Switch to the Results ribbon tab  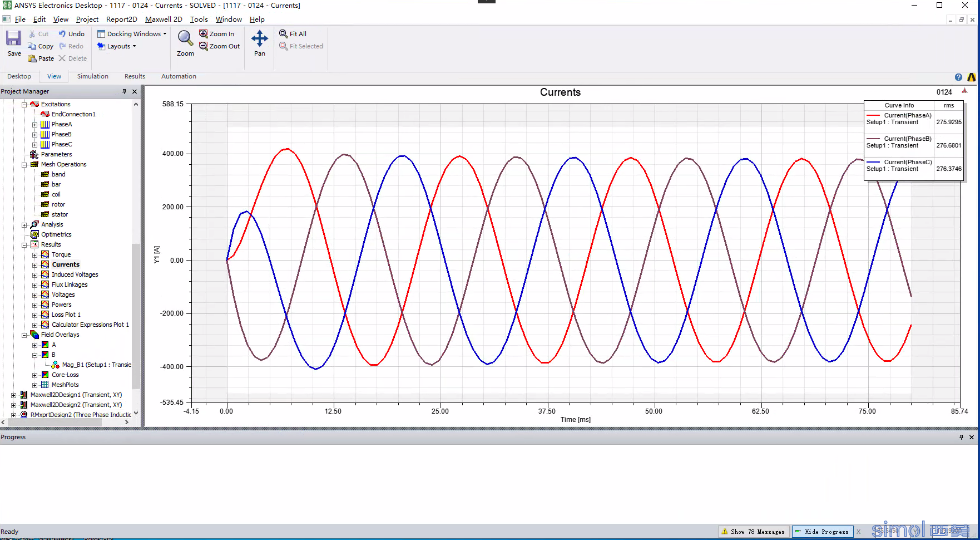pyautogui.click(x=135, y=76)
